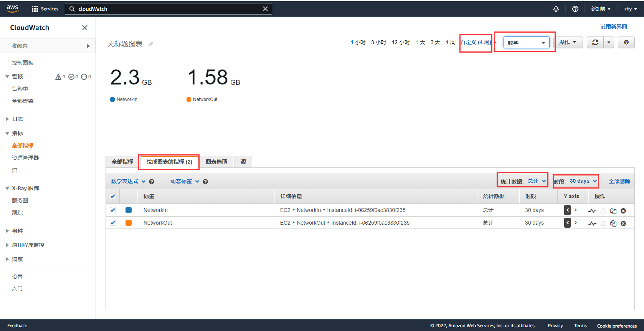The height and width of the screenshot is (331, 644).
Task: Click the AWS logo
Action: [x=12, y=8]
